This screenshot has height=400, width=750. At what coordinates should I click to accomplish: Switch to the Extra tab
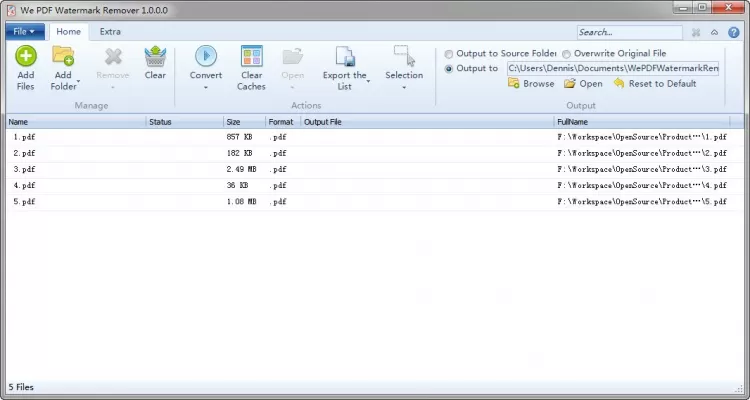click(110, 31)
